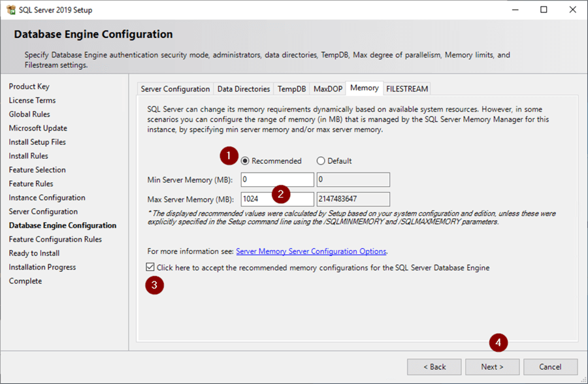This screenshot has width=588, height=384.
Task: Minimize the SQL Server Setup window
Action: [x=514, y=10]
